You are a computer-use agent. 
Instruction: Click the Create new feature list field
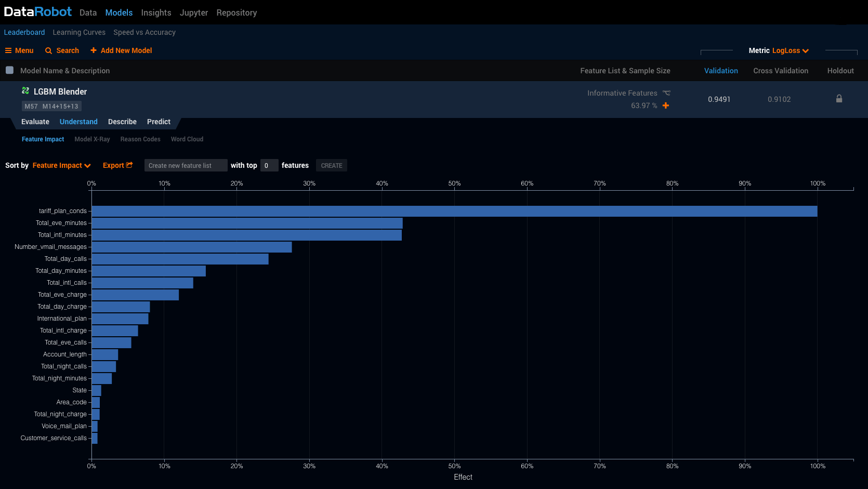click(x=186, y=166)
